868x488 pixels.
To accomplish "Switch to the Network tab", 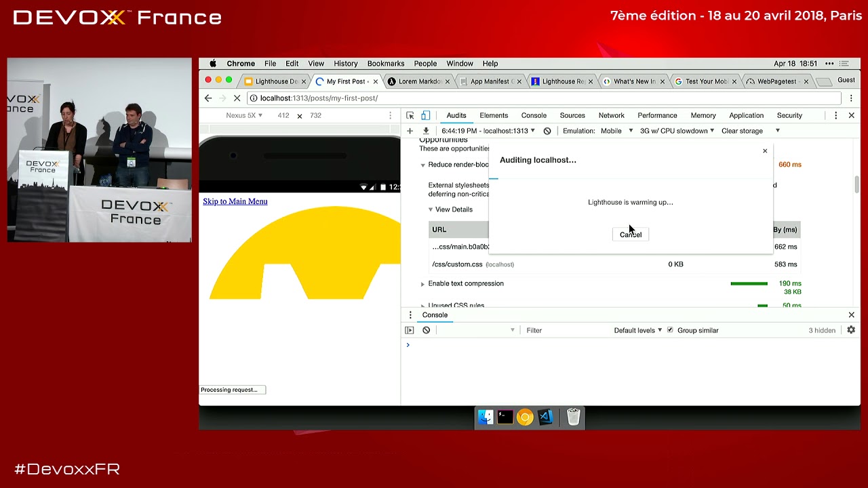I will pos(611,116).
